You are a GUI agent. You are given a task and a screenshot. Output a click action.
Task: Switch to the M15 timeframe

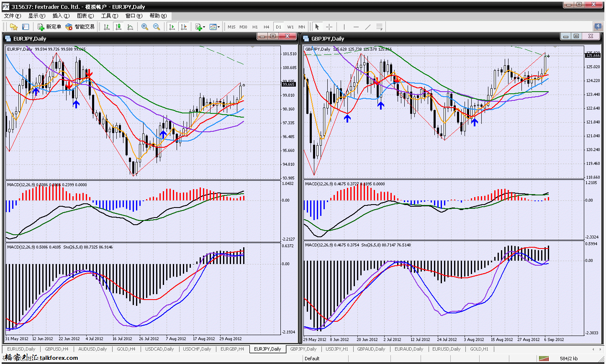point(231,27)
